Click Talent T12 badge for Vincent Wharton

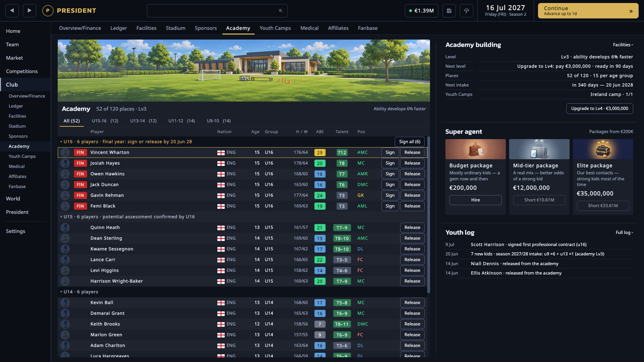[x=341, y=153]
